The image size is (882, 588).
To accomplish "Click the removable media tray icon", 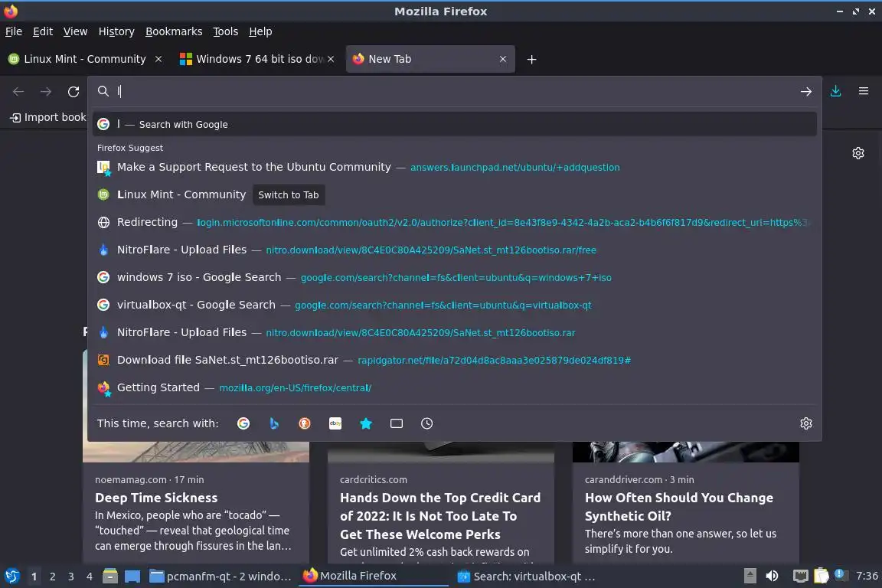I will 750,576.
